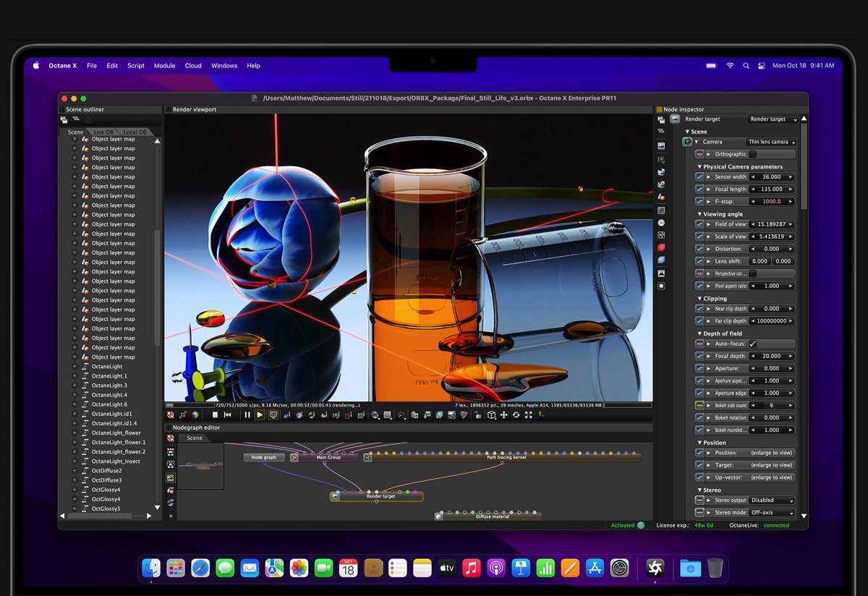868x596 pixels.
Task: Uncheck the Auto-focus checkbox
Action: (752, 344)
